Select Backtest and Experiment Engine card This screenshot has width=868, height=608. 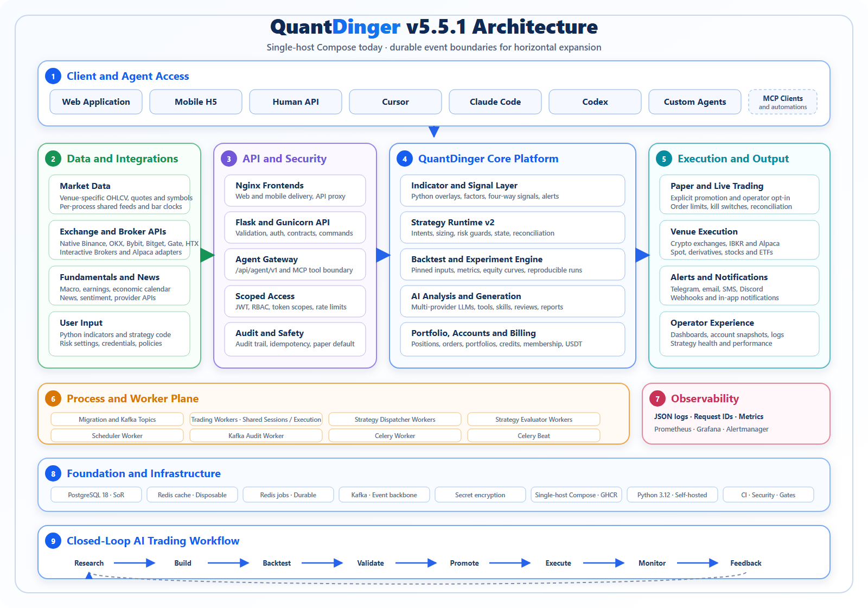tap(513, 264)
